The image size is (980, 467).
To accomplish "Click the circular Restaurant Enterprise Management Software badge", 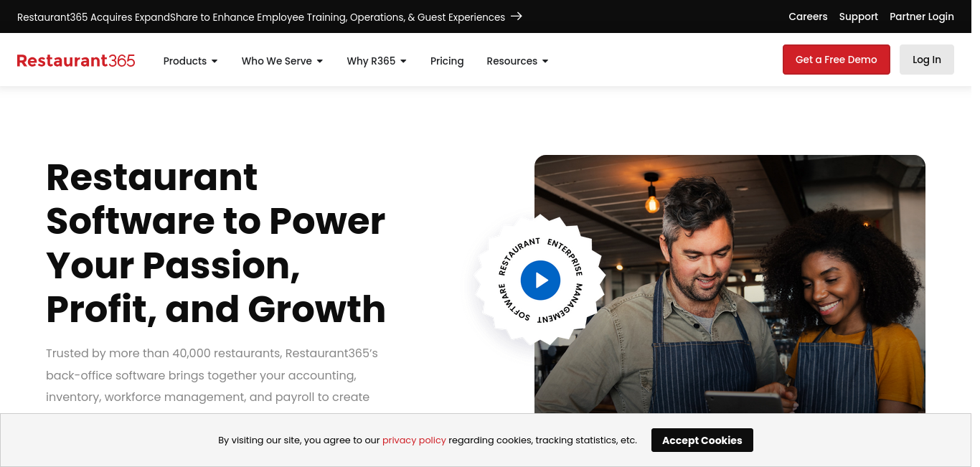I will tap(540, 280).
